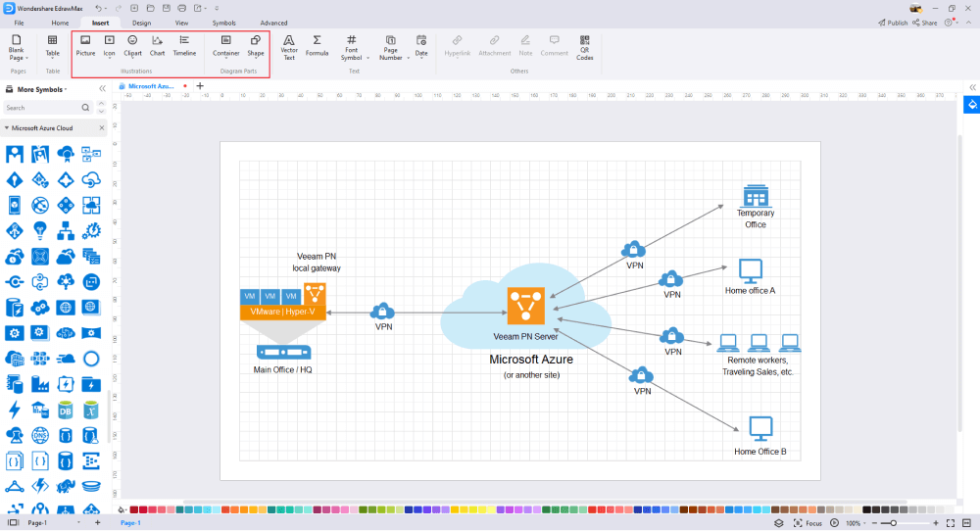Screen dimensions: 980x531
Task: Select the Page-1 tab at bottom
Action: (x=130, y=523)
